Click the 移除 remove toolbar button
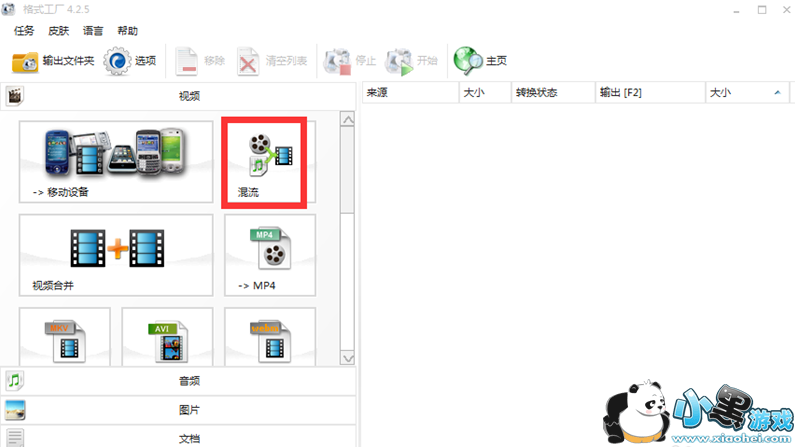The height and width of the screenshot is (447, 795). point(200,61)
